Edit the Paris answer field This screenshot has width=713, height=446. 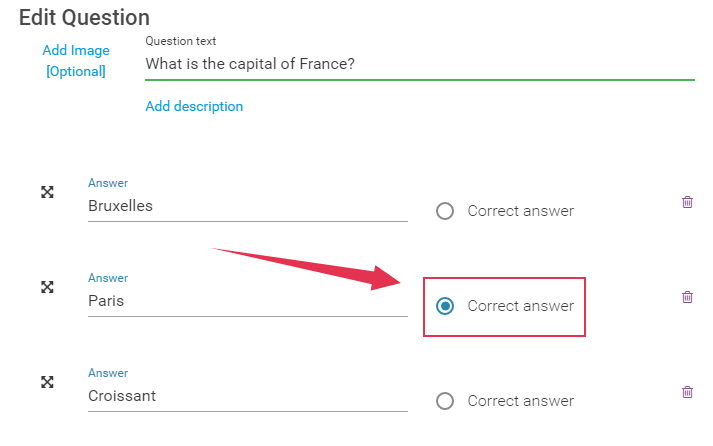[x=248, y=301]
